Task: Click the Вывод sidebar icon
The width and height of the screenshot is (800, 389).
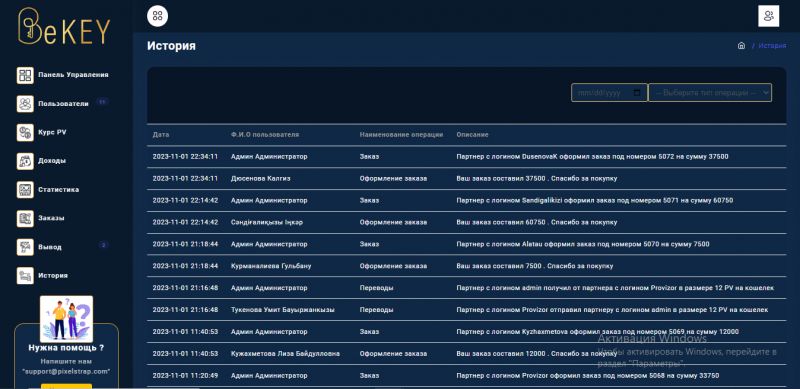Action: [x=25, y=247]
